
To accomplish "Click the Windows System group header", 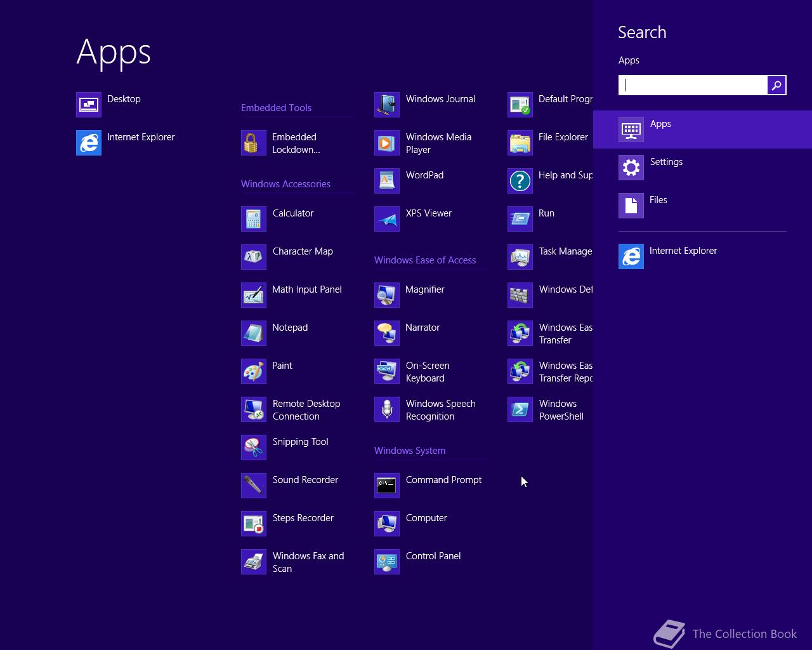I will [x=410, y=451].
